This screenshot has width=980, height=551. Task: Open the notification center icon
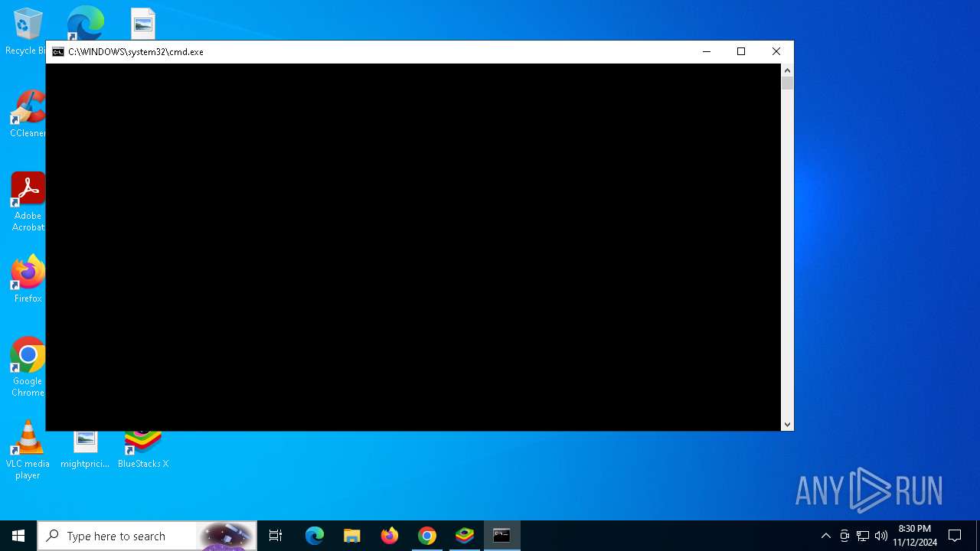click(x=955, y=536)
